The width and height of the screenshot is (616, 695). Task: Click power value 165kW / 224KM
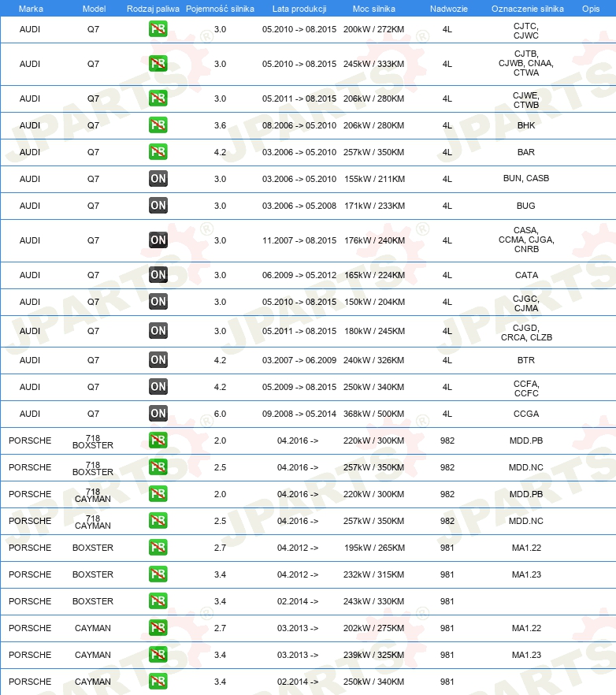click(374, 275)
